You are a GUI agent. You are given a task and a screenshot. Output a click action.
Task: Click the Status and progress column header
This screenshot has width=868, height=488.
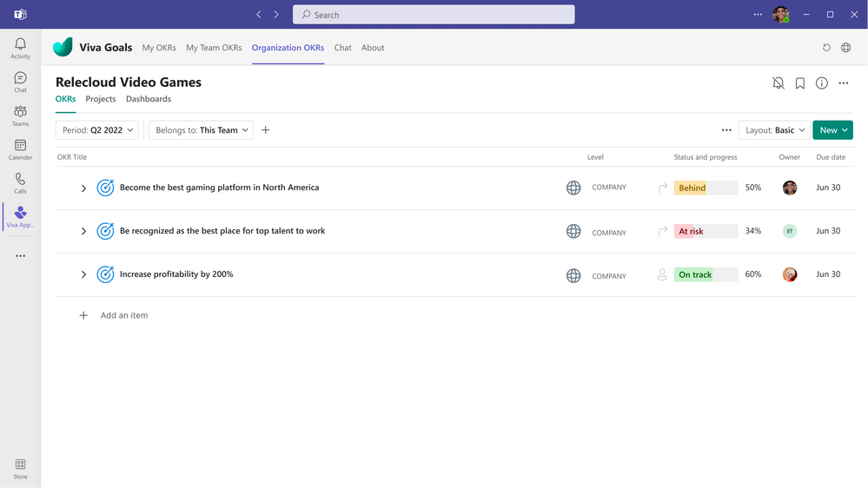(706, 157)
